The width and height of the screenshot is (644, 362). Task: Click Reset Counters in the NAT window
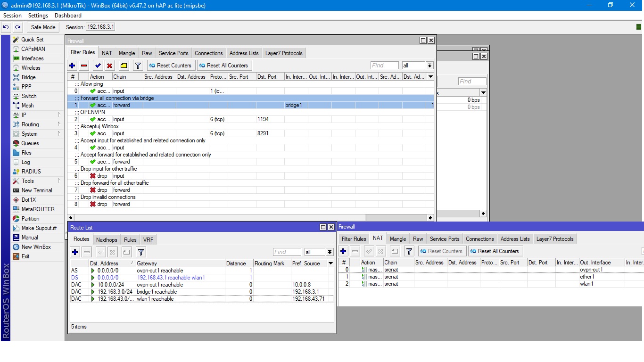[442, 251]
